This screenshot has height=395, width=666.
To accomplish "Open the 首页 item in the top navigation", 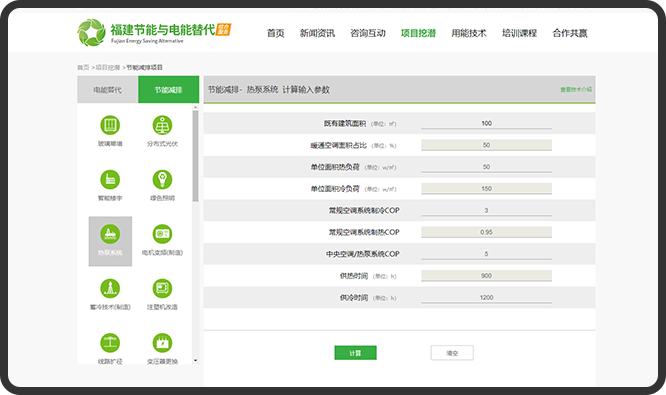I will (276, 33).
